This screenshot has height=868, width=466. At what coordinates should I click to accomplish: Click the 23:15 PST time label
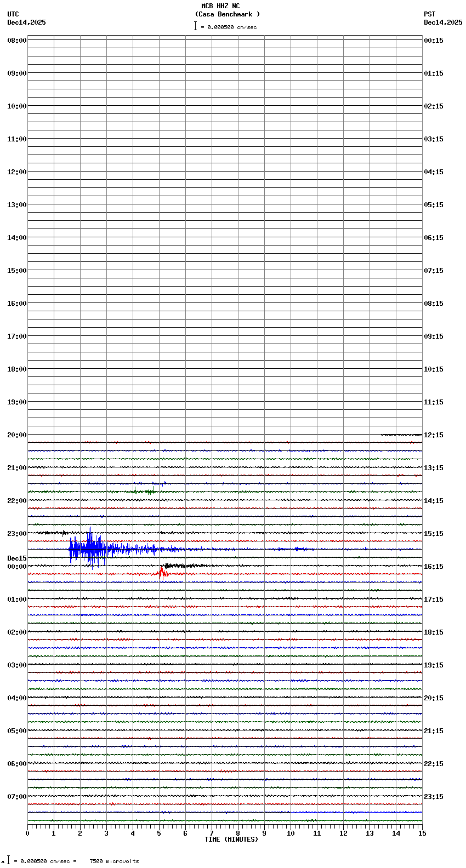[434, 797]
